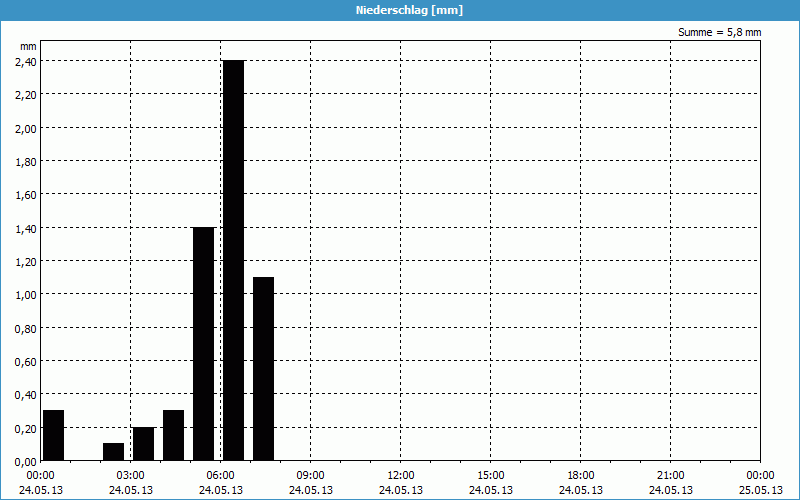Click the 'Summe = 5,8 mm' label
This screenshot has height=500, width=800.
(x=719, y=32)
